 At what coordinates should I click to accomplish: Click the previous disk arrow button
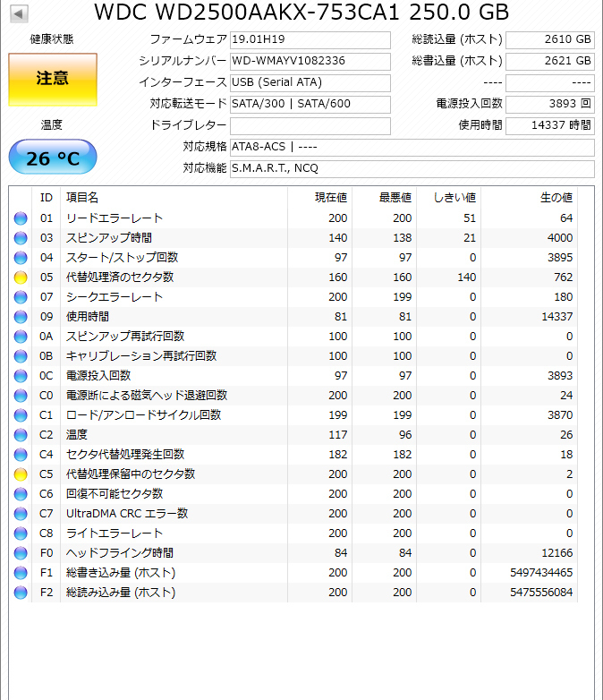[x=18, y=13]
